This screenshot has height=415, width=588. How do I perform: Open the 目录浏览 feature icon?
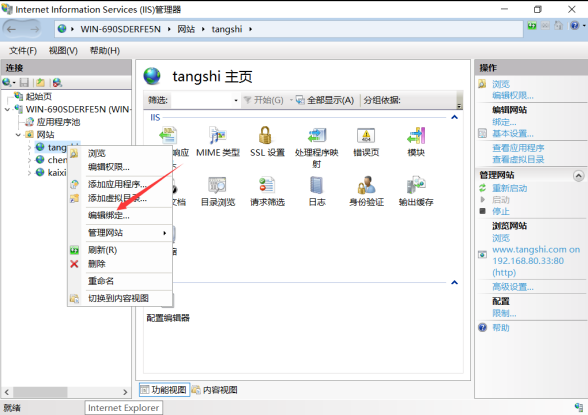(x=218, y=185)
